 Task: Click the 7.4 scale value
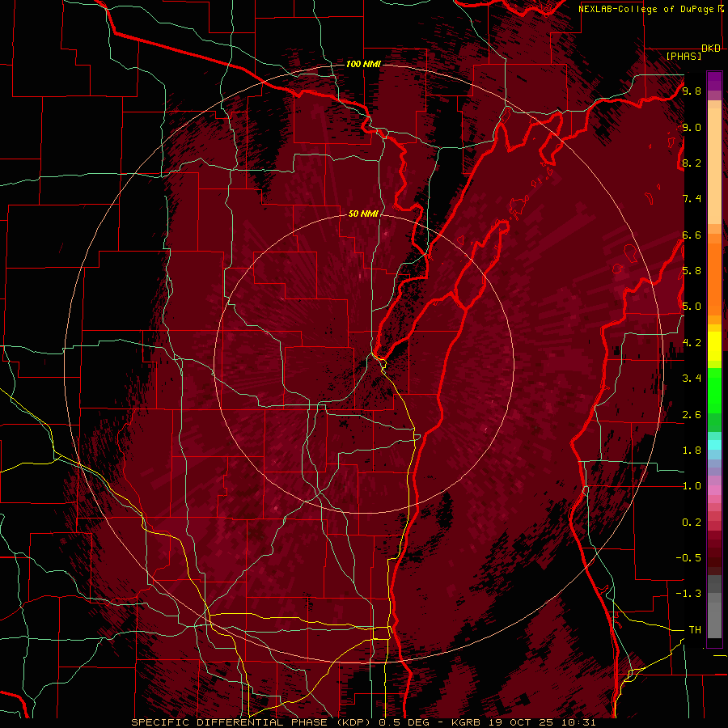coord(692,199)
